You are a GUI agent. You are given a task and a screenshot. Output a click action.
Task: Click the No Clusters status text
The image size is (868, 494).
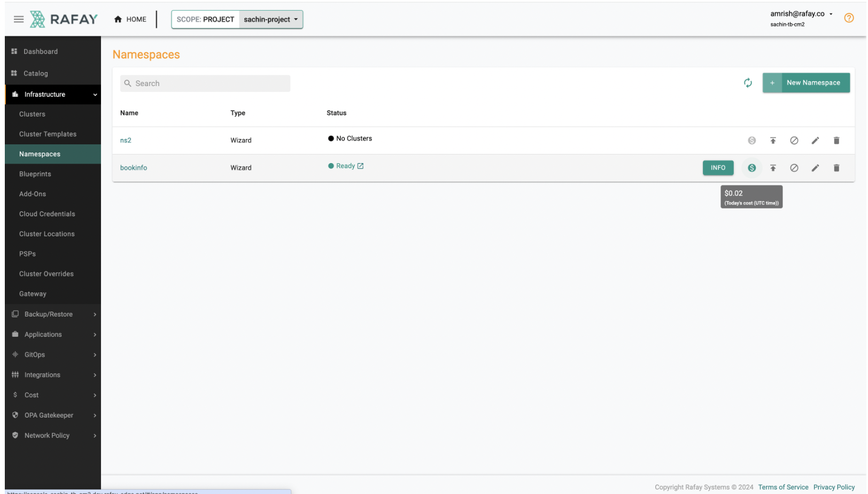point(354,138)
